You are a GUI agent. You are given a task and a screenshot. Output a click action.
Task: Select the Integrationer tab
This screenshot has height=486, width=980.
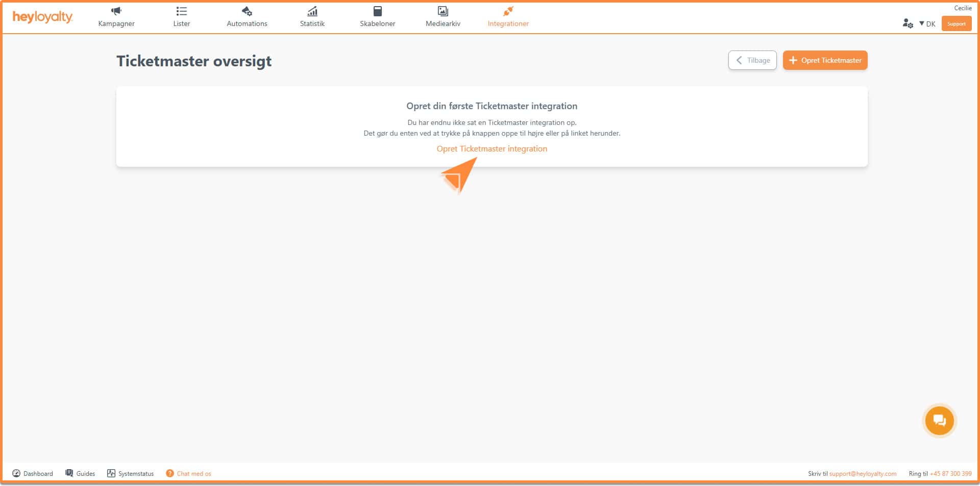click(x=508, y=17)
